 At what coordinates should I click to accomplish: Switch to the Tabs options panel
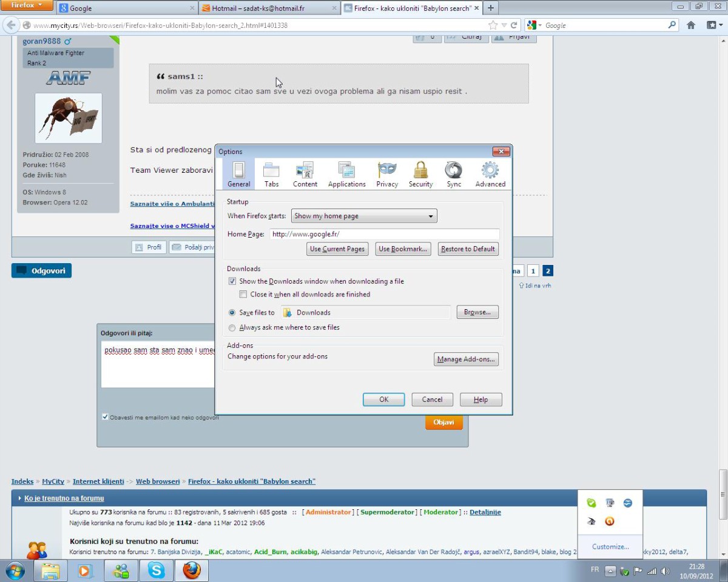272,175
